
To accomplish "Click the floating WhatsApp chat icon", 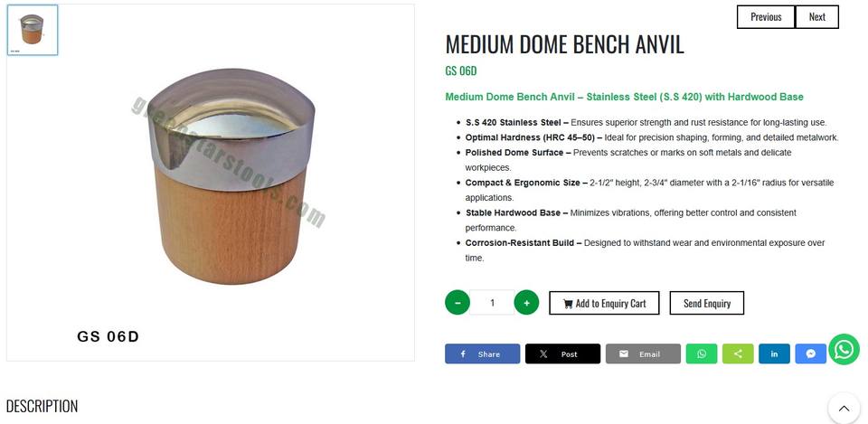I will 844,349.
